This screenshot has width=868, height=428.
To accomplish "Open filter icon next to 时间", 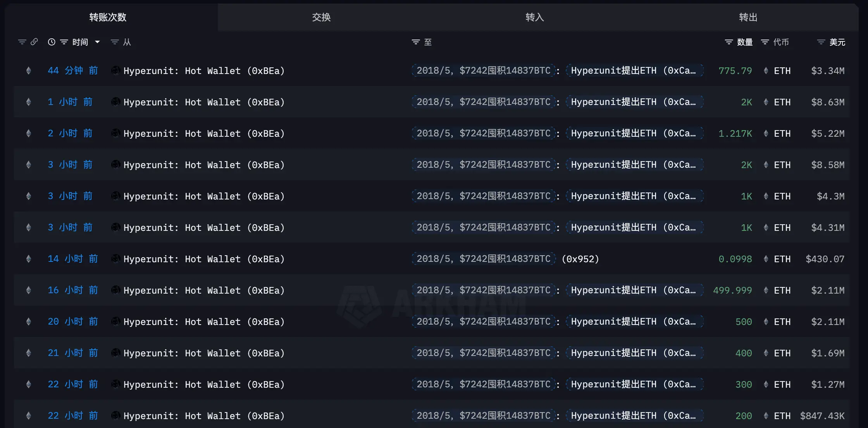I will (x=64, y=42).
